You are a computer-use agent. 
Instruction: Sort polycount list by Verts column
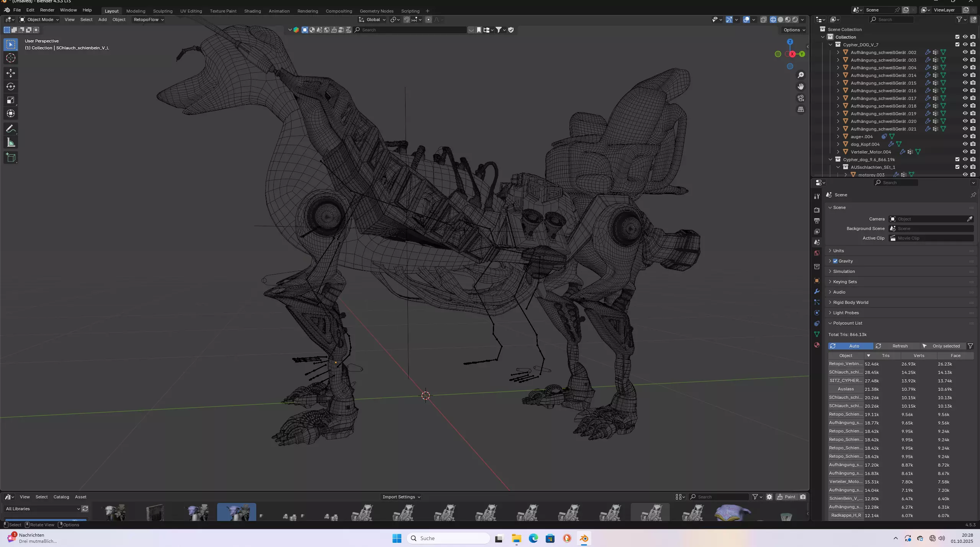[919, 356]
